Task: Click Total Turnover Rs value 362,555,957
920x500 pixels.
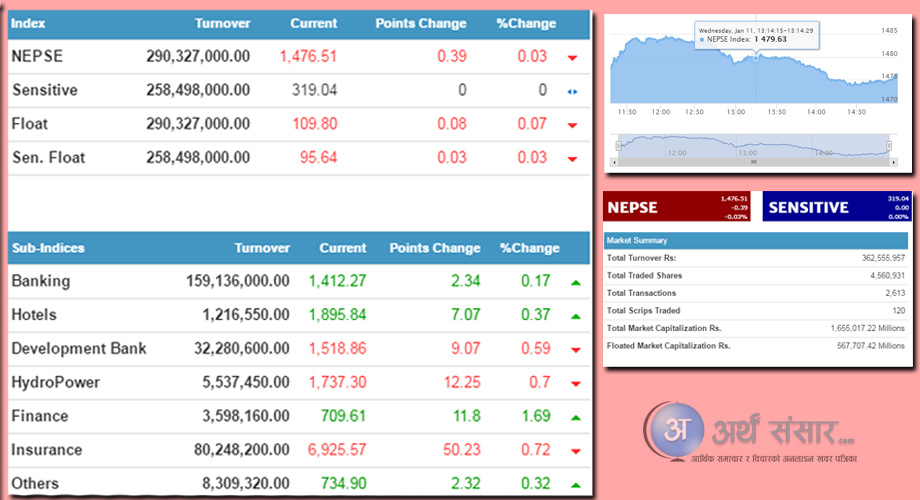Action: pos(883,258)
